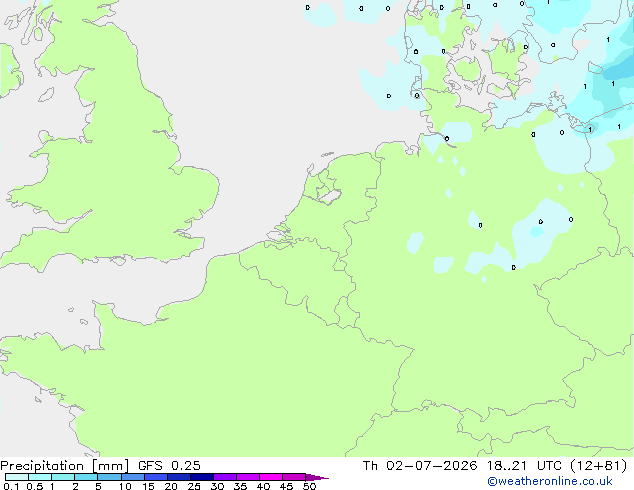Click the 0.1–0.5 mm legend color swatch
This screenshot has height=490, width=634.
click(17, 477)
